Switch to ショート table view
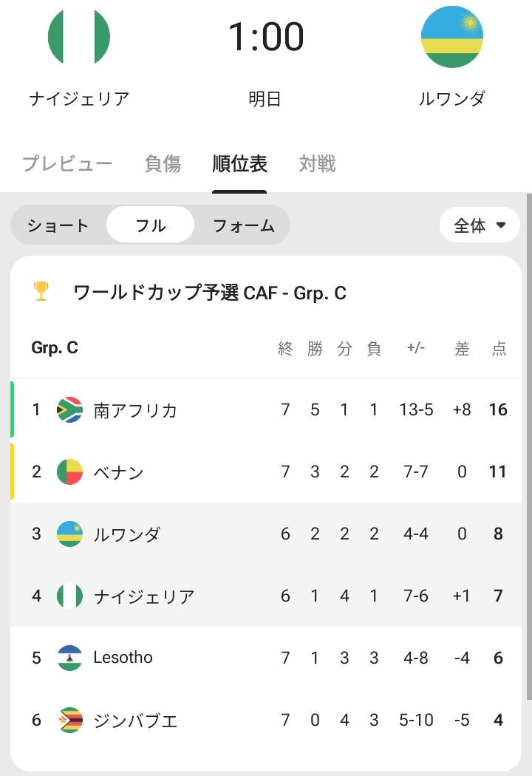Screen dimensions: 532x776 58,225
